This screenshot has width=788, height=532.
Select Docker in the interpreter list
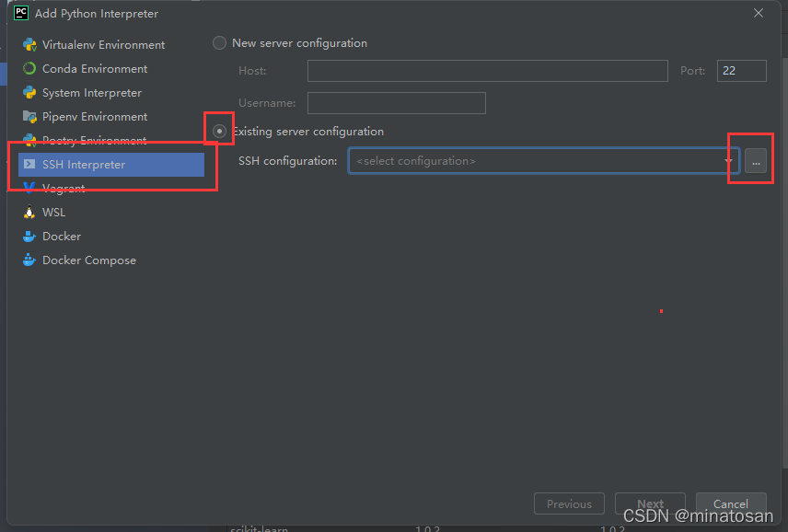pos(111,237)
